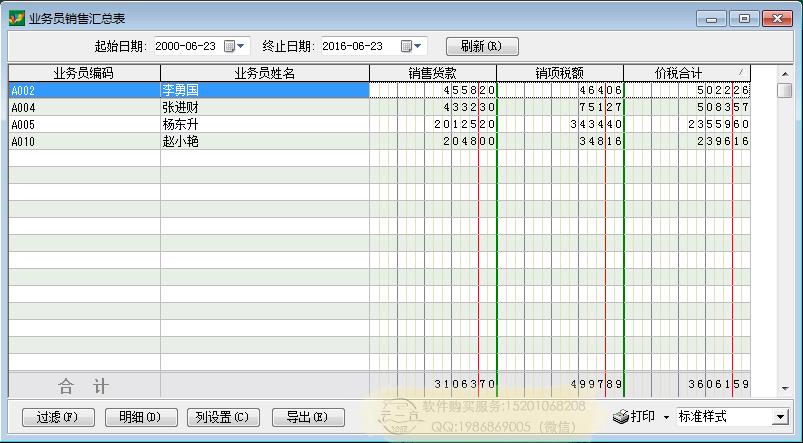Open the end date calendar picker
The height and width of the screenshot is (443, 803).
tap(410, 46)
